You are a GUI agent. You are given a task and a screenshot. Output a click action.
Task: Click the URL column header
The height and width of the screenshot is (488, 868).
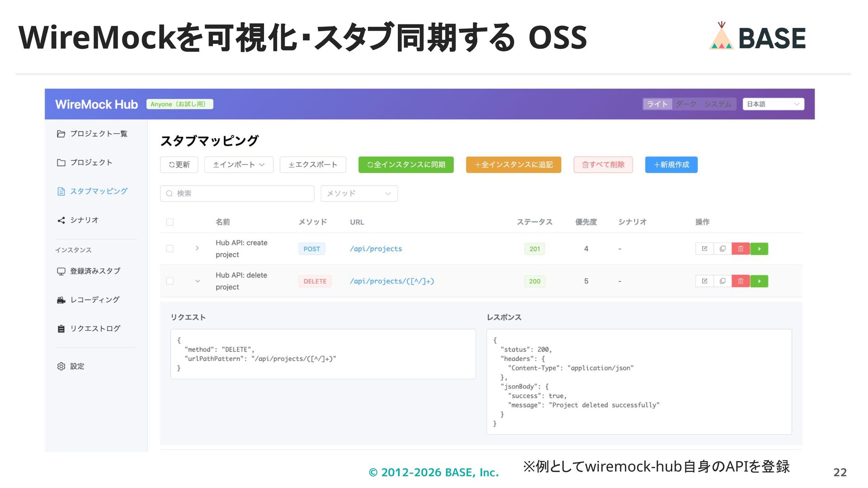pos(357,222)
